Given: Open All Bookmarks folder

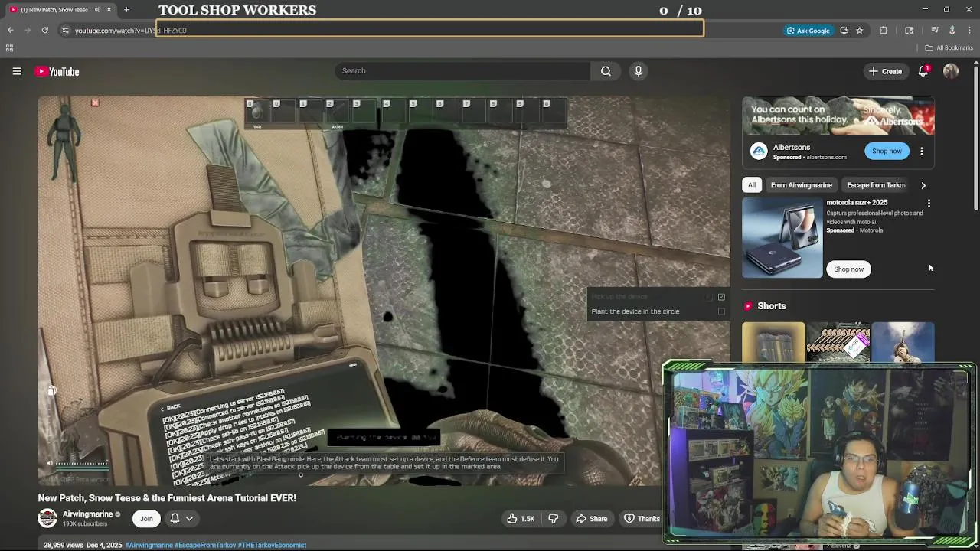Looking at the screenshot, I should pyautogui.click(x=949, y=48).
